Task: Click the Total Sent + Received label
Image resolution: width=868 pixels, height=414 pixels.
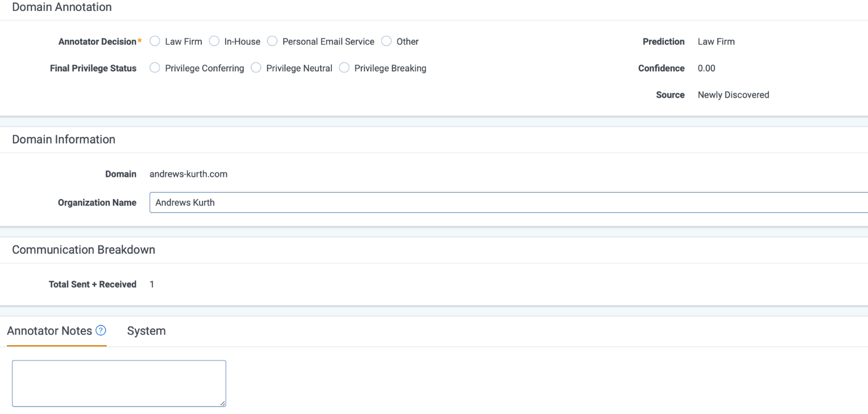Action: [x=93, y=284]
